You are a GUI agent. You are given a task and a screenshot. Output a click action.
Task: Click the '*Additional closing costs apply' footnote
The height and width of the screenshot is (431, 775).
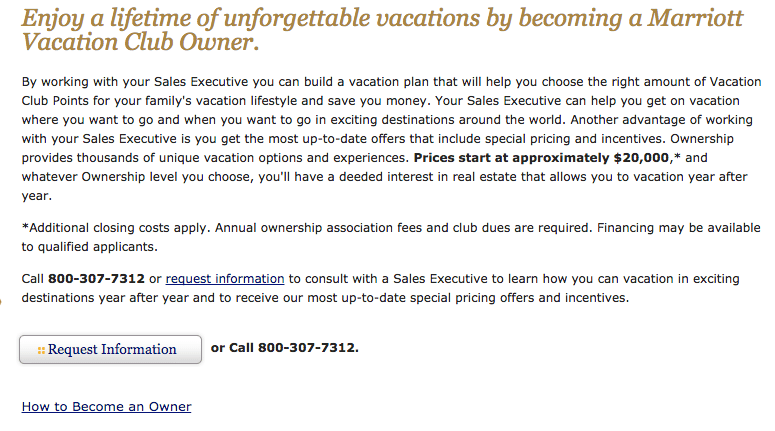point(122,227)
